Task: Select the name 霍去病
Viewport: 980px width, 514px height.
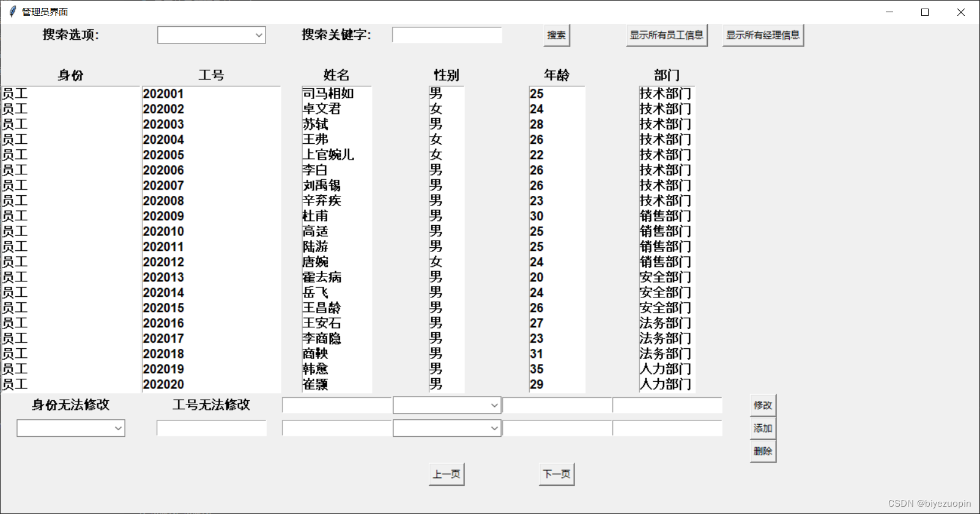Action: pyautogui.click(x=322, y=277)
